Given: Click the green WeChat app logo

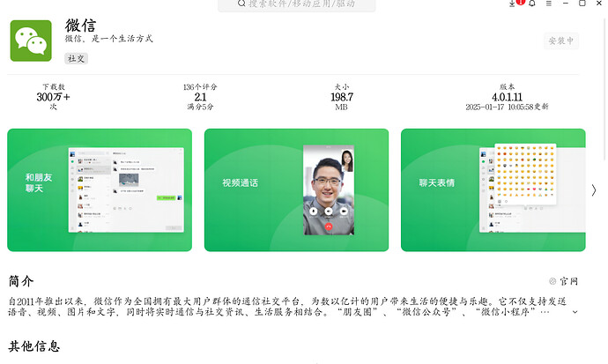Looking at the screenshot, I should (x=31, y=41).
